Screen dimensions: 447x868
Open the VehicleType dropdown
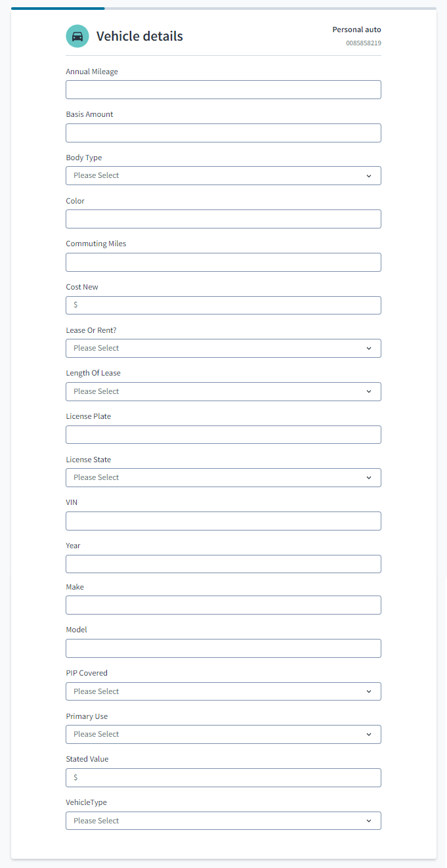coord(223,821)
